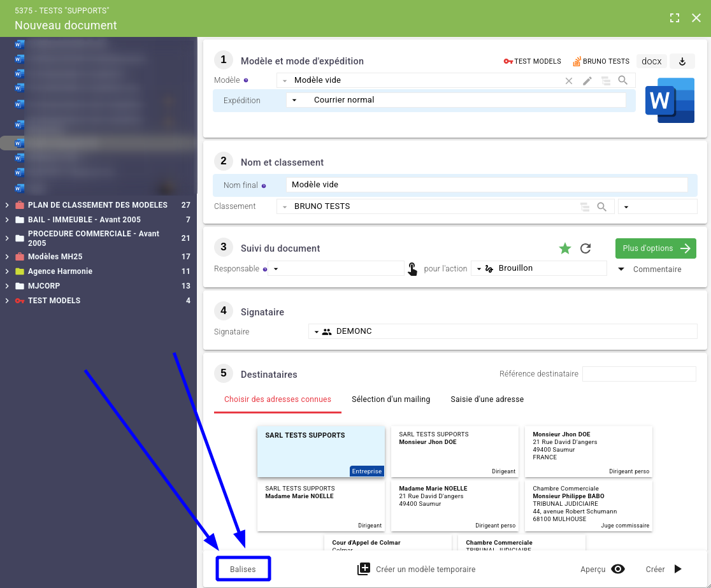
Task: Click the Agence Harmonie yellow folder icon
Action: point(20,271)
